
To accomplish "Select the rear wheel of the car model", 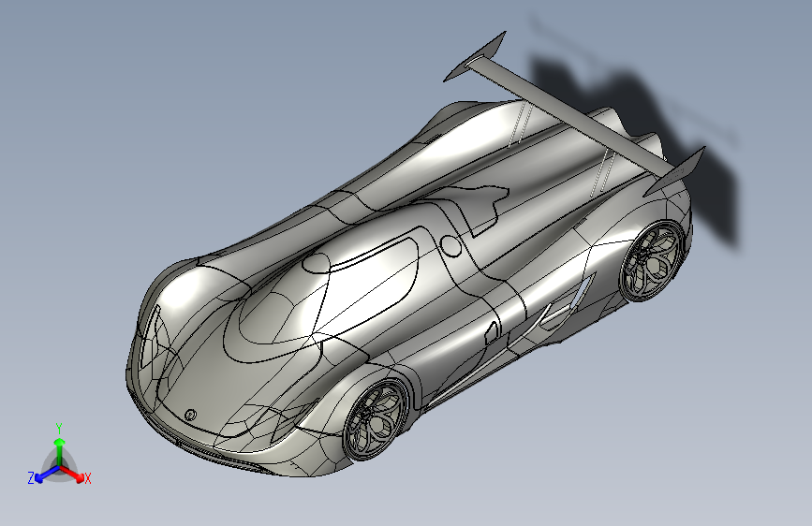I will pos(653,261).
